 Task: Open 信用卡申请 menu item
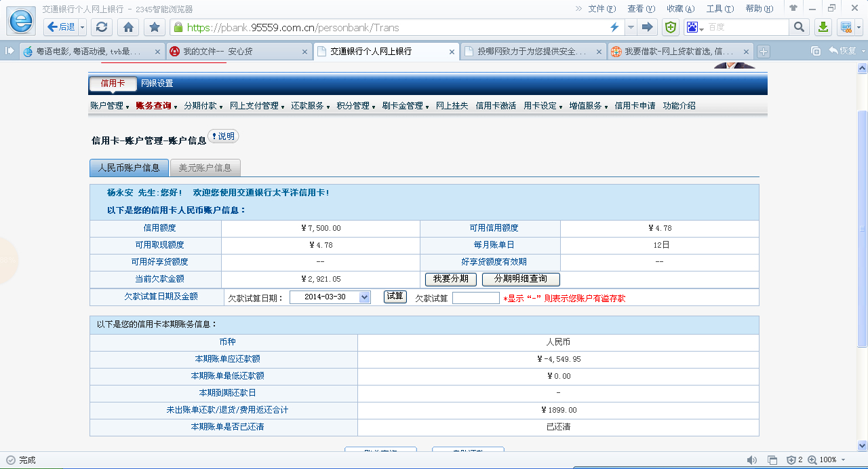(635, 106)
